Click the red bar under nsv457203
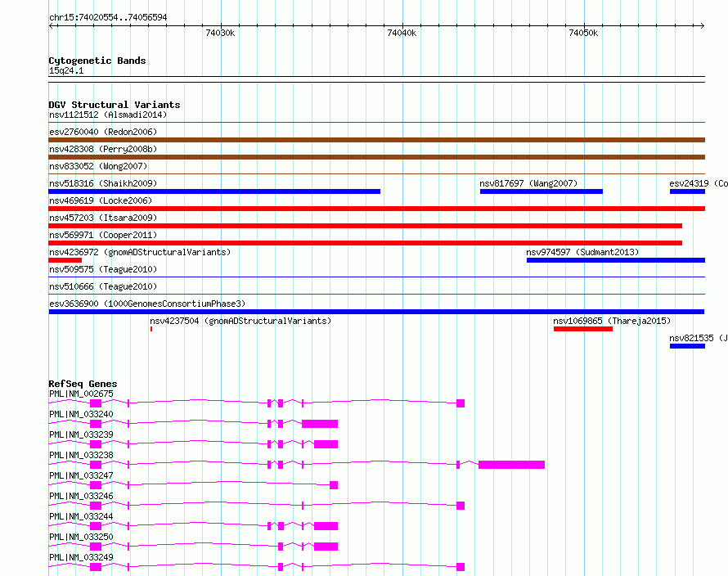728x576 pixels. tap(366, 226)
